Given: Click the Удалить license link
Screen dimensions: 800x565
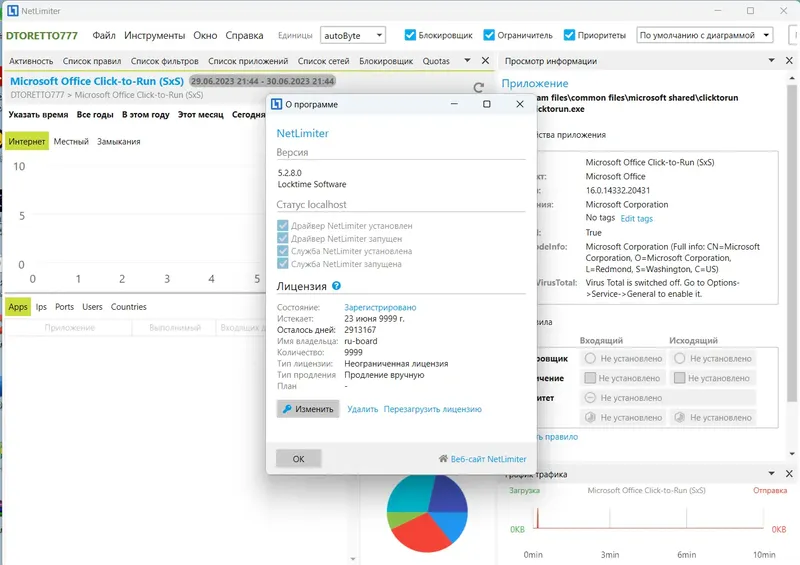Looking at the screenshot, I should 363,409.
